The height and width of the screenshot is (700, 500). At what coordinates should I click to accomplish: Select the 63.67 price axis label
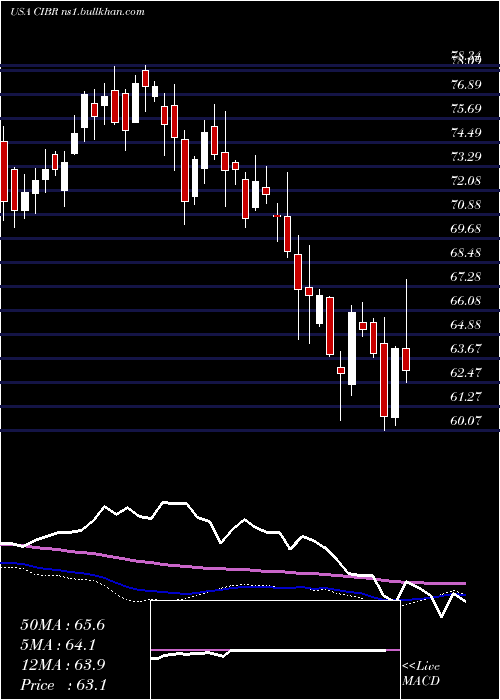point(466,349)
